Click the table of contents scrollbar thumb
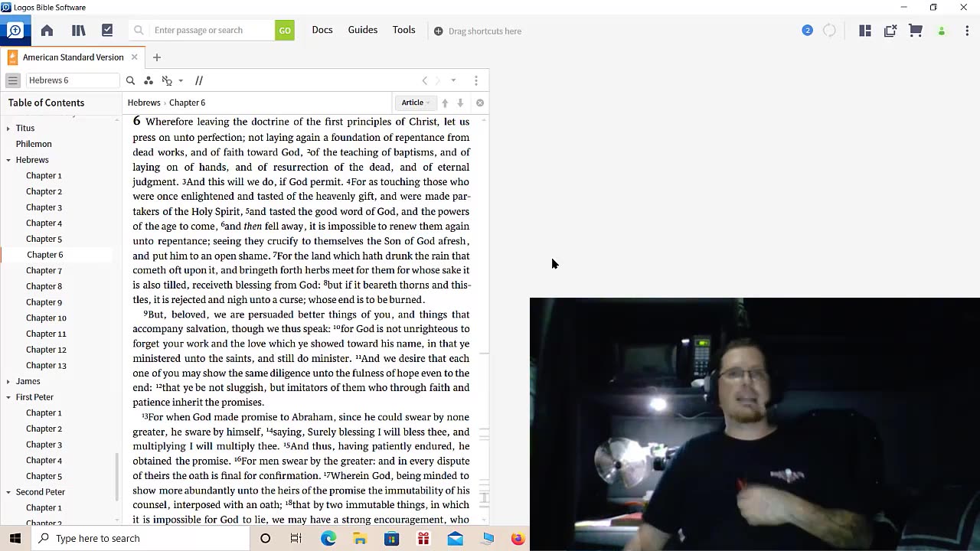Screen dimensions: 980x551 pos(117,476)
